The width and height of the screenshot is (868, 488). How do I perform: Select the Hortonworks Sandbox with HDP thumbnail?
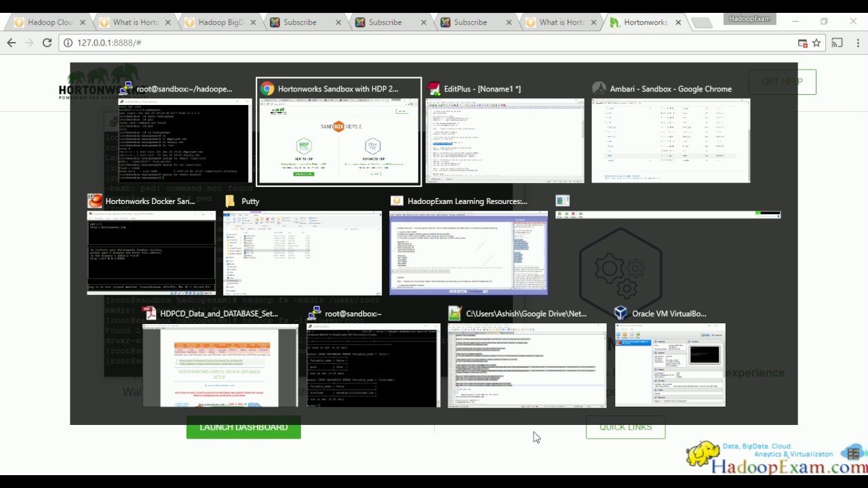(x=339, y=141)
